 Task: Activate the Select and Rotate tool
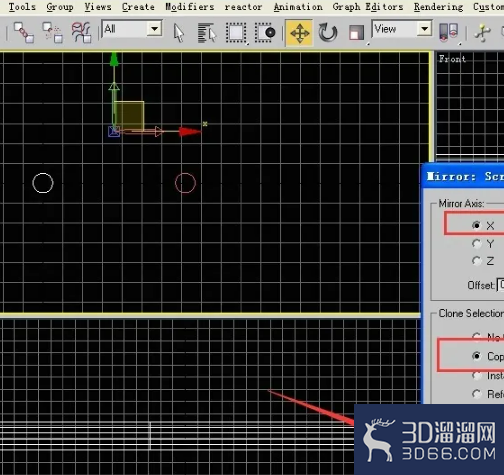click(328, 33)
